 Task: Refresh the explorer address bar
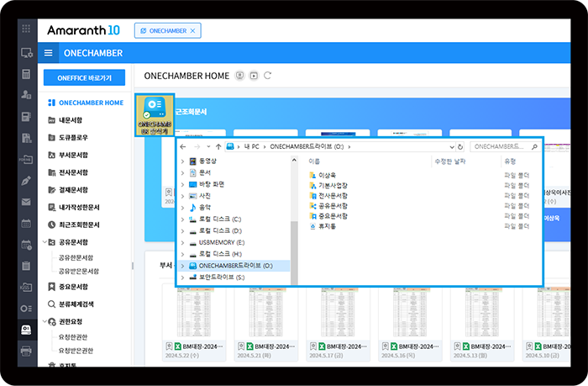(x=460, y=147)
